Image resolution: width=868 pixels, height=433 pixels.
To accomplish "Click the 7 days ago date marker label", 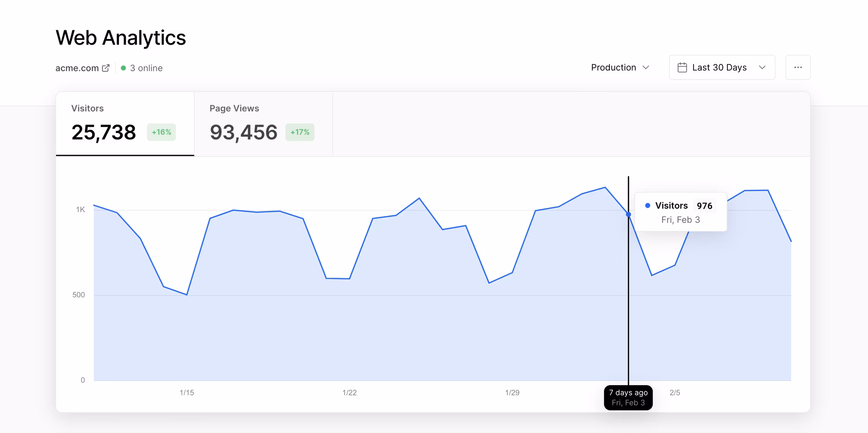I will tap(628, 398).
